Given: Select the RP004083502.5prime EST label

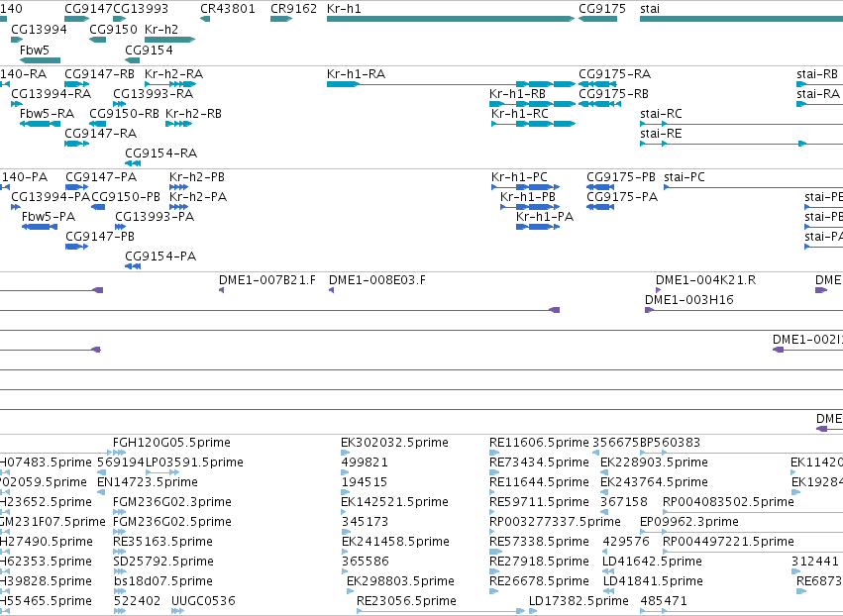Looking at the screenshot, I should click(x=728, y=502).
